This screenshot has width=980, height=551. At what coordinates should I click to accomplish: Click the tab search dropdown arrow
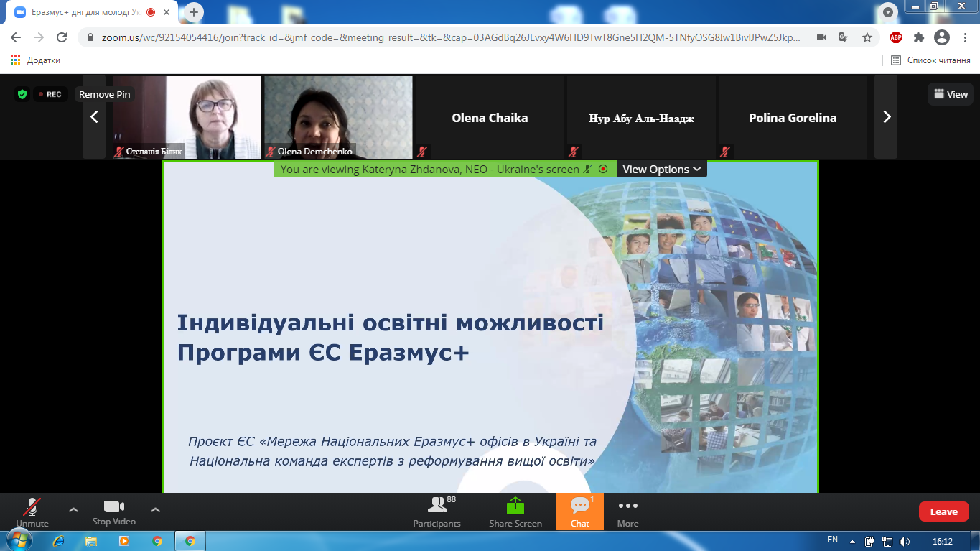coord(888,12)
